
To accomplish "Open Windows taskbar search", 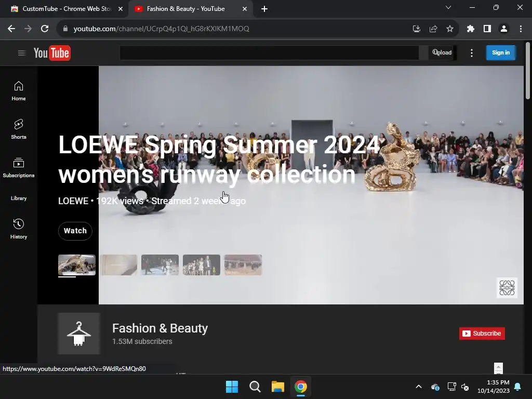I will [255, 387].
